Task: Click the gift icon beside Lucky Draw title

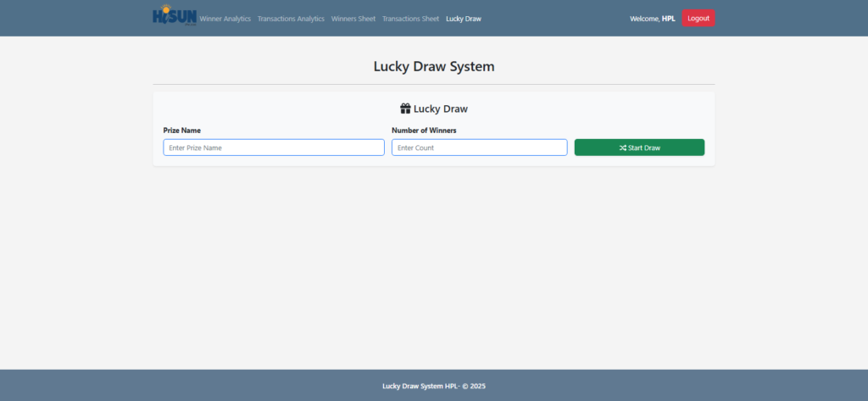Action: point(405,109)
